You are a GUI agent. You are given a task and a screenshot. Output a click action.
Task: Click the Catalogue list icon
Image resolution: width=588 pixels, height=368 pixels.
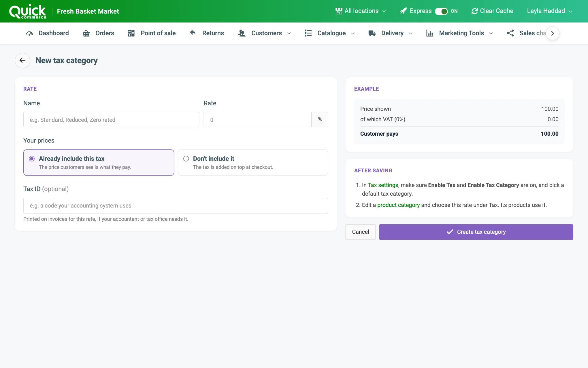pos(308,33)
